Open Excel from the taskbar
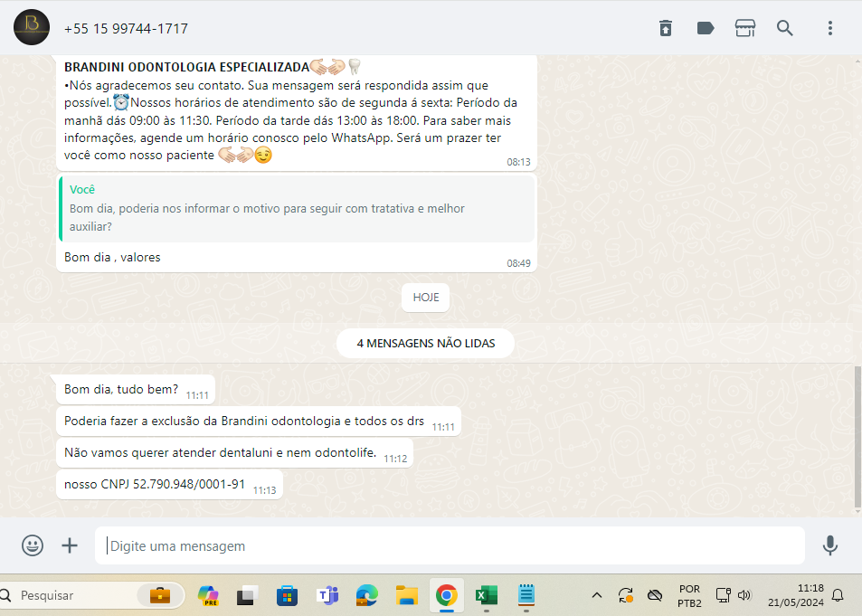This screenshot has height=616, width=862. tap(486, 595)
